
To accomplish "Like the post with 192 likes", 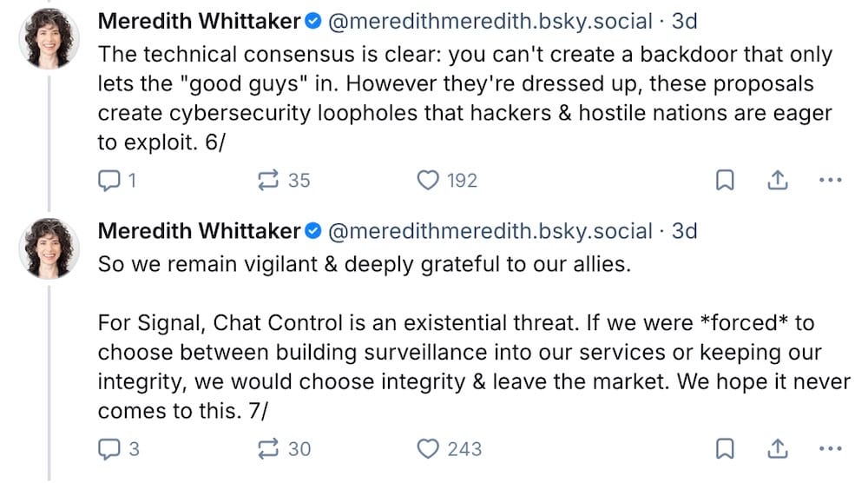I will (429, 180).
